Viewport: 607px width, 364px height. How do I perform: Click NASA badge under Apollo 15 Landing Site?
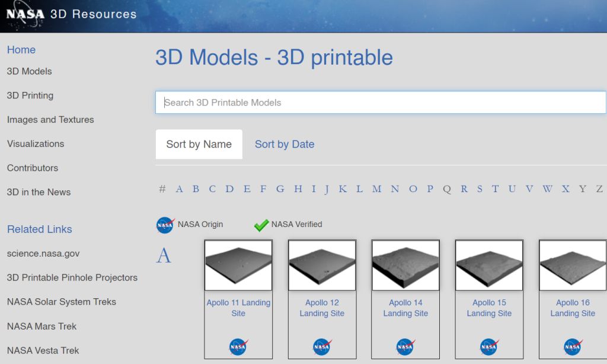pos(489,346)
